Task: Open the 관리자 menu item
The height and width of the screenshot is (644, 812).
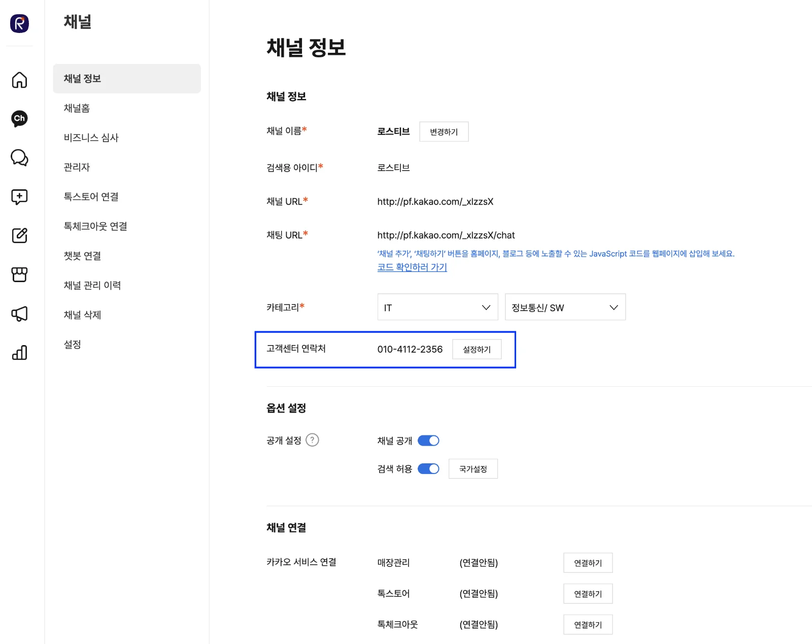Action: [127, 167]
